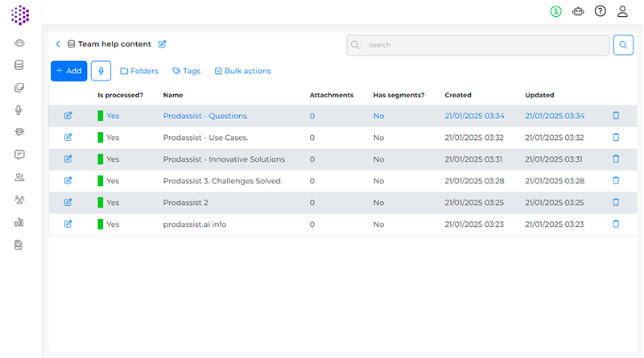
Task: Open the database icon in left sidebar
Action: [19, 66]
